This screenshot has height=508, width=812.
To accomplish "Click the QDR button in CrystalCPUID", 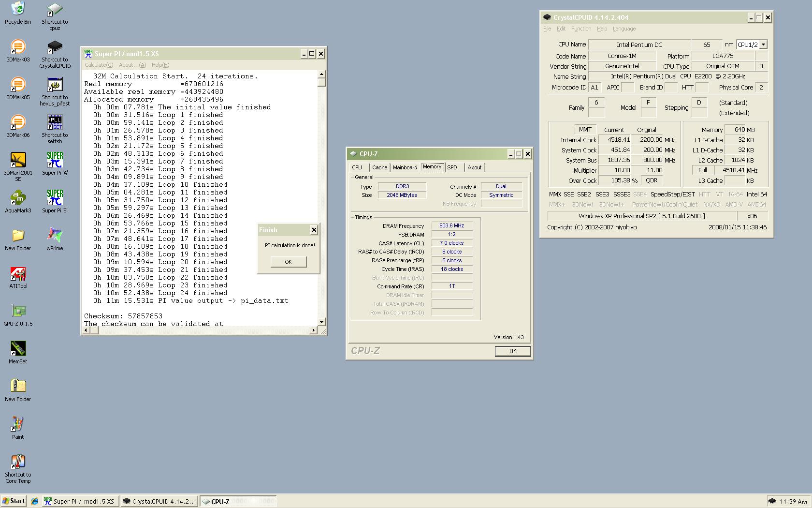I will click(x=652, y=180).
